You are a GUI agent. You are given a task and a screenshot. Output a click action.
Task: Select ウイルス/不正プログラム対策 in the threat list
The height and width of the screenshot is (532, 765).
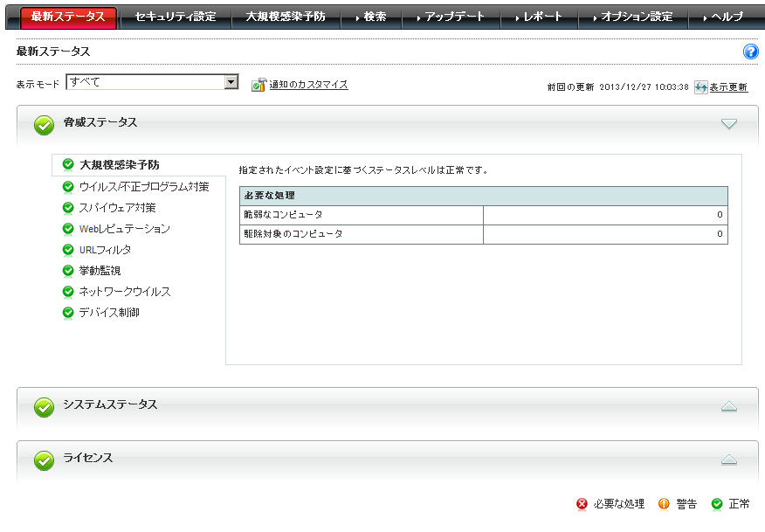[x=144, y=187]
